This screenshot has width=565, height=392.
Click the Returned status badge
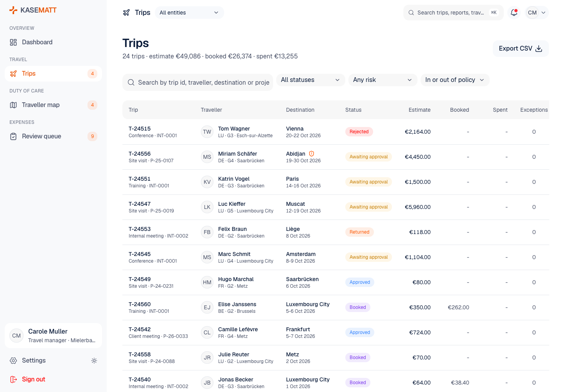[359, 232]
